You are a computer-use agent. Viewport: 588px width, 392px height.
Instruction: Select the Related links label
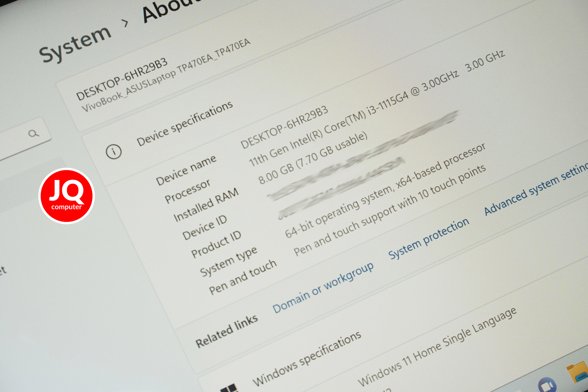pyautogui.click(x=227, y=331)
